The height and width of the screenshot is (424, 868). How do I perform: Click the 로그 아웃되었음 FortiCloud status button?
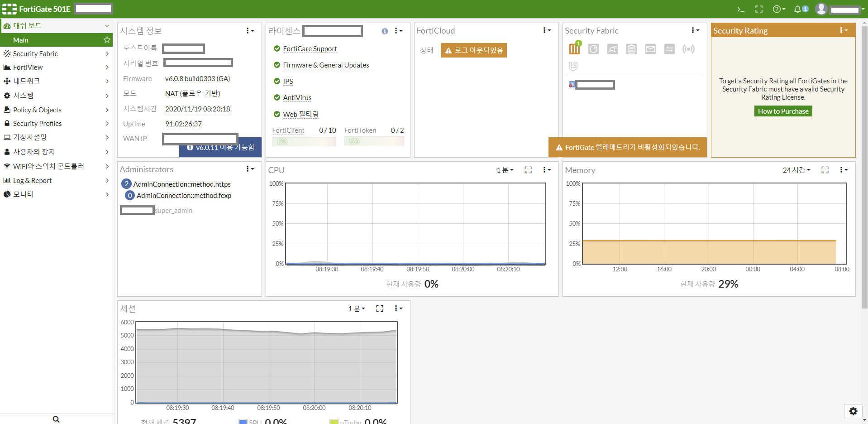[474, 50]
